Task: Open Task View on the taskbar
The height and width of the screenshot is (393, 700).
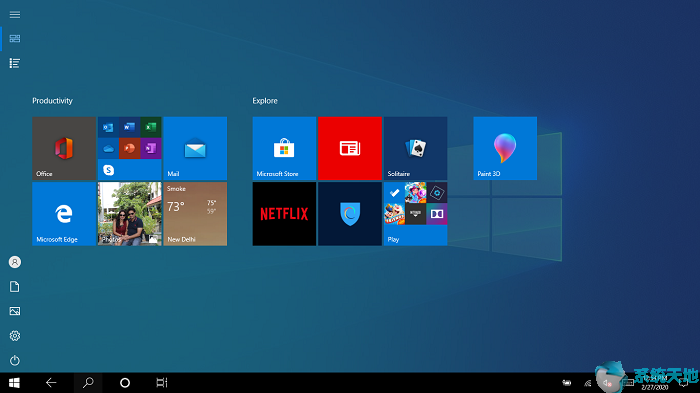Action: pyautogui.click(x=162, y=383)
